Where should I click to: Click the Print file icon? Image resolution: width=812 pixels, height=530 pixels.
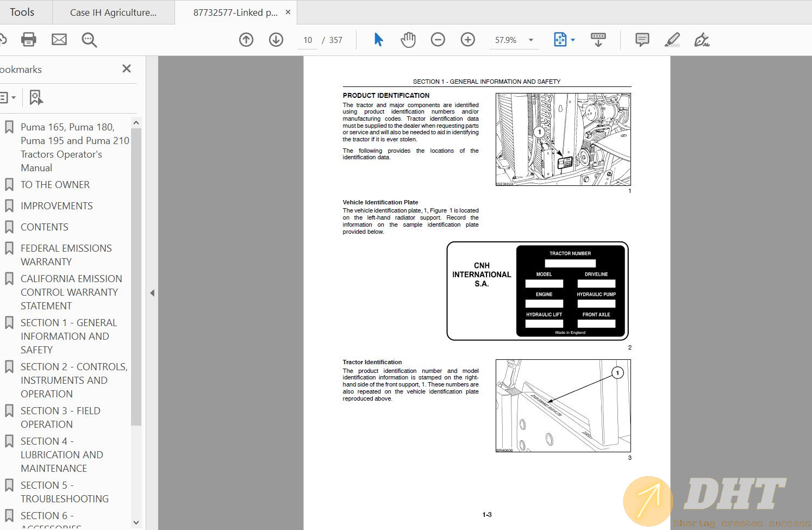point(28,40)
